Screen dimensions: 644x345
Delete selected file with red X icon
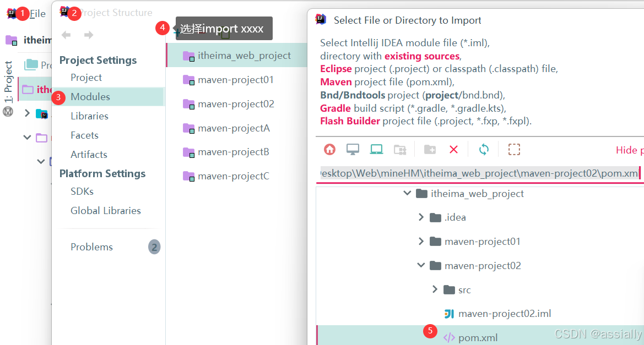[454, 150]
